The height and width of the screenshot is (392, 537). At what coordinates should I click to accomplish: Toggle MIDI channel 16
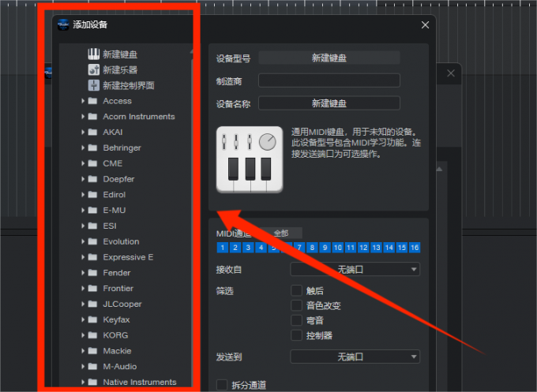point(415,248)
